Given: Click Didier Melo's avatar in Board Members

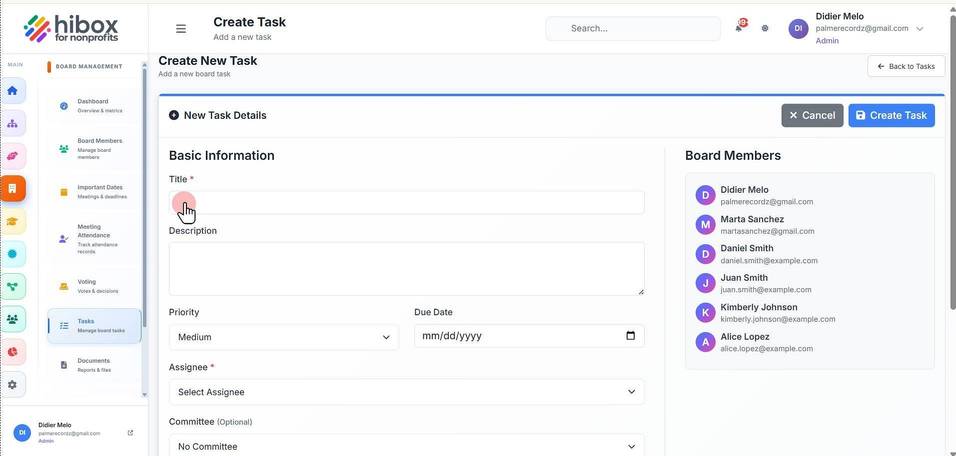Looking at the screenshot, I should tap(705, 195).
